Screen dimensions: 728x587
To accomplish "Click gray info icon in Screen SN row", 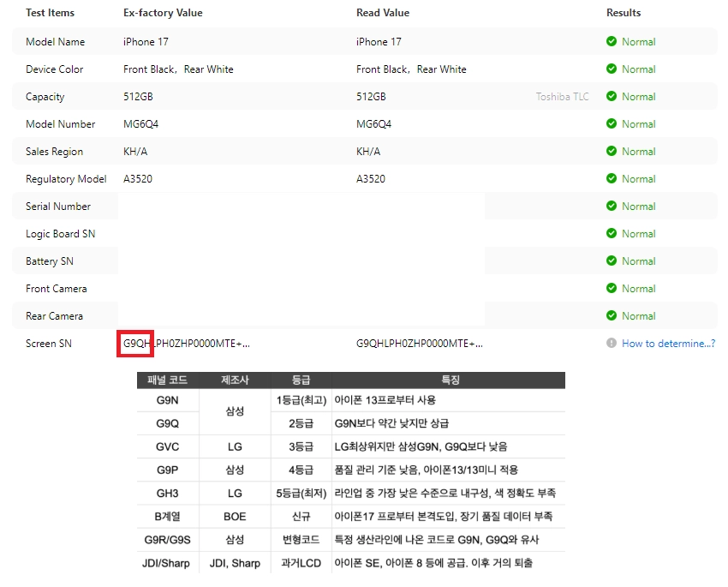I will pyautogui.click(x=612, y=343).
